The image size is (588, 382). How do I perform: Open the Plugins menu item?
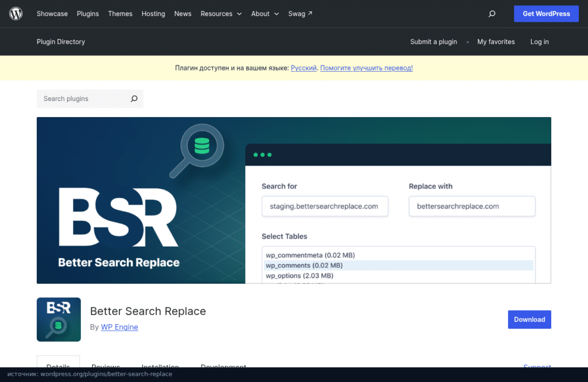click(88, 14)
